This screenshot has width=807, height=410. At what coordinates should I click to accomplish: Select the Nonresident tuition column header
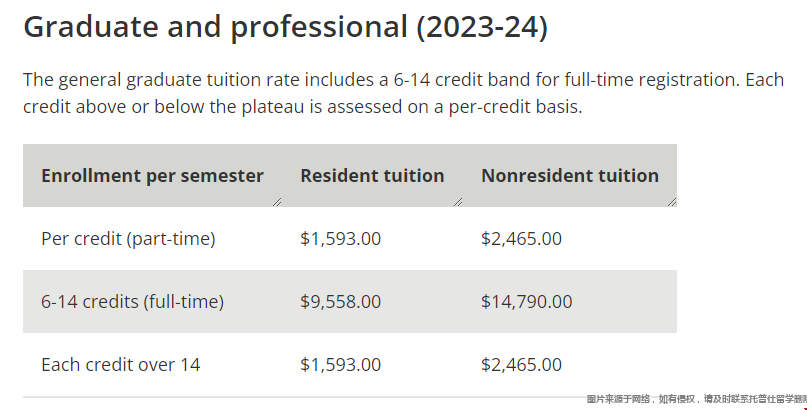click(570, 176)
